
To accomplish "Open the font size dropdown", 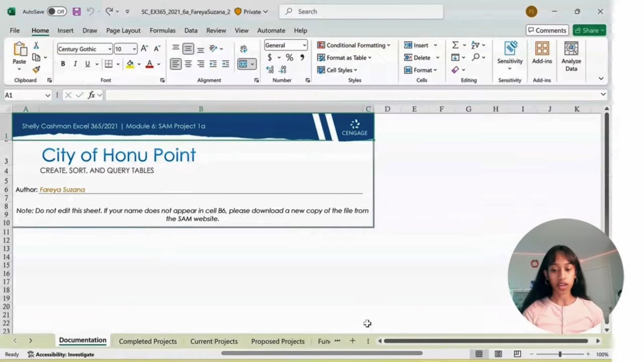I will pos(134,49).
